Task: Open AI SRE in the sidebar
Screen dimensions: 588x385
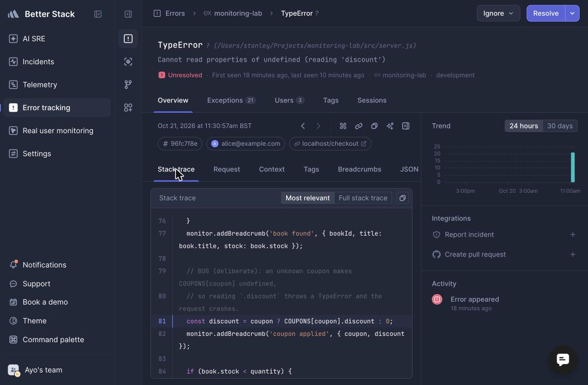Action: (x=57, y=39)
